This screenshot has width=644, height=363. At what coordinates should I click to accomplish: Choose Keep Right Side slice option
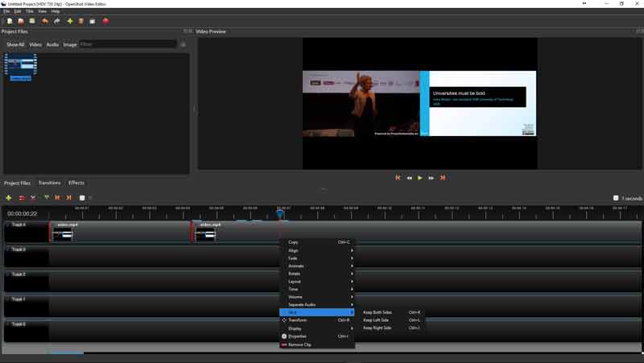(x=391, y=328)
